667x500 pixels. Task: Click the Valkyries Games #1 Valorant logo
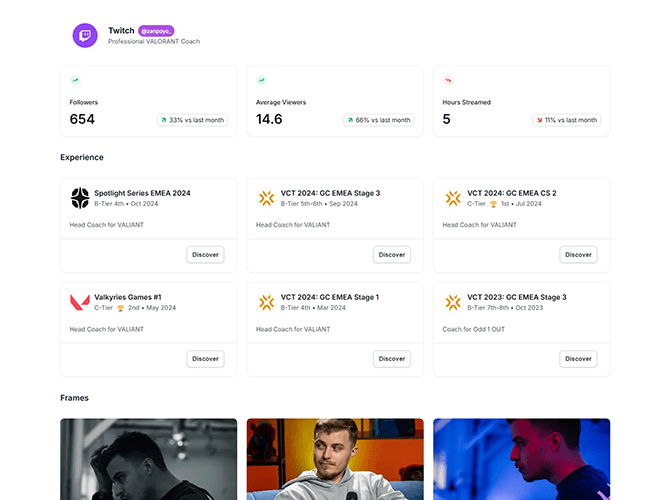pos(80,302)
